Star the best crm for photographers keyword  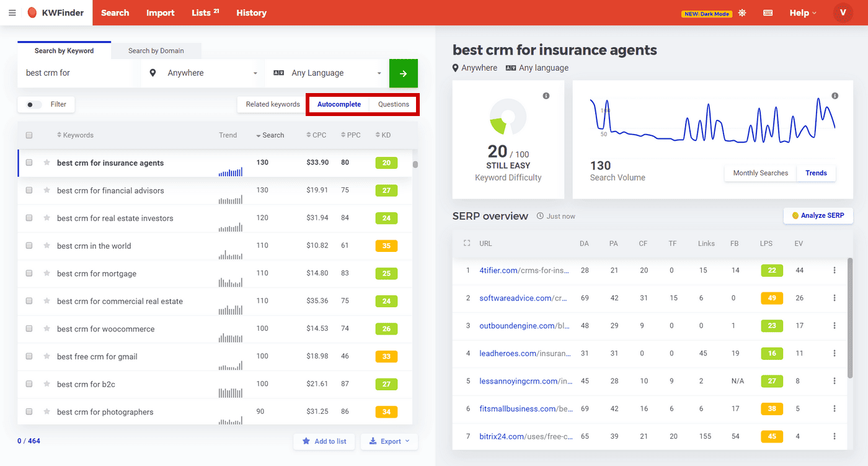(x=46, y=411)
